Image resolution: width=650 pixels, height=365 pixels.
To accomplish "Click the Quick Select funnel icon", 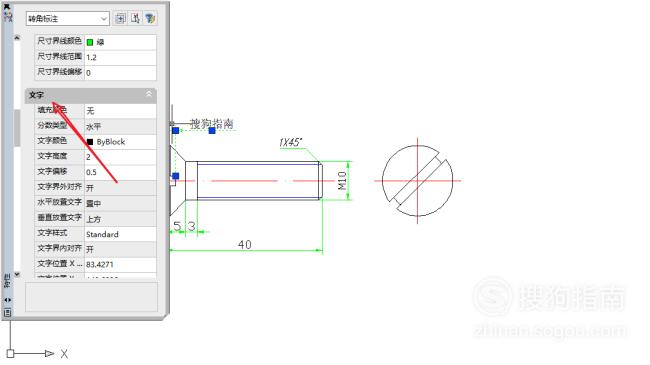I will pos(150,18).
